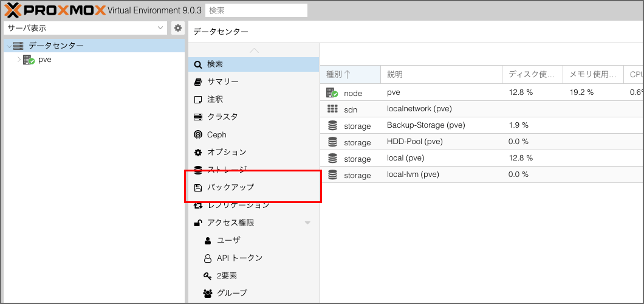The image size is (644, 304).
Task: Collapse the アクセス権限 submenu arrow
Action: click(x=307, y=223)
